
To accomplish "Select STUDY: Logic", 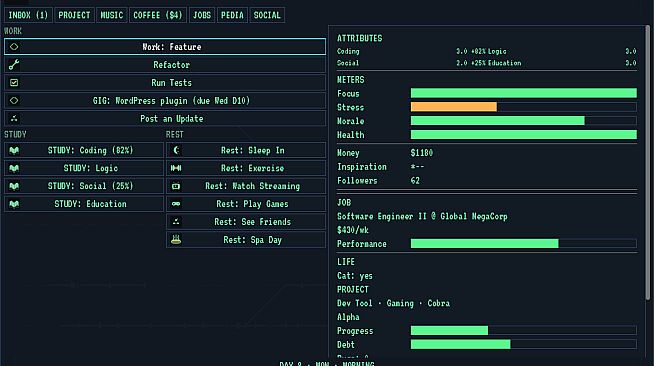I will coord(84,168).
